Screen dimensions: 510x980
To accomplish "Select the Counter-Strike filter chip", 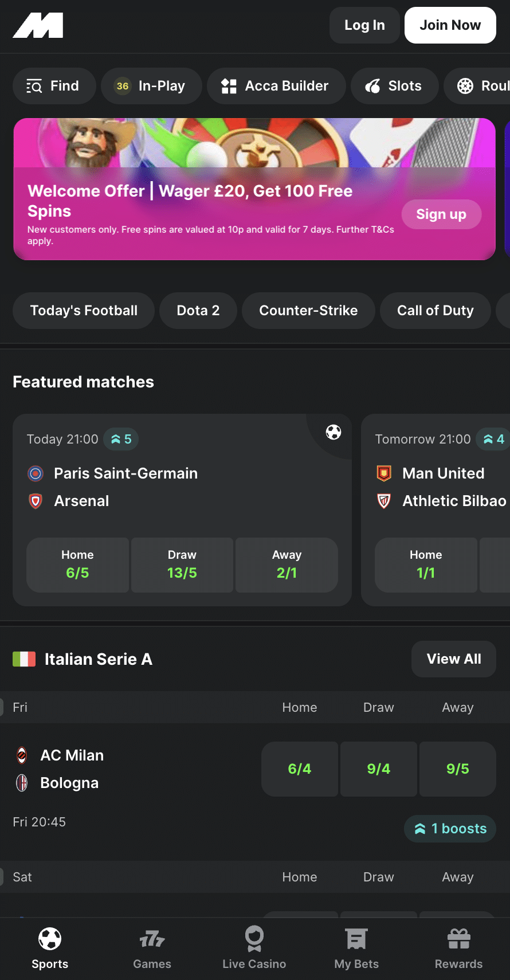I will pyautogui.click(x=308, y=310).
